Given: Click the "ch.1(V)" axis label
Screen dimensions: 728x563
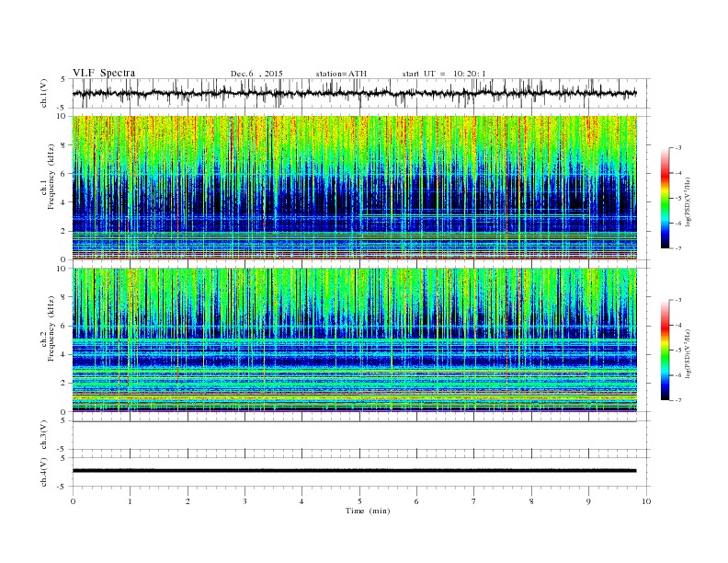Looking at the screenshot, I should pos(44,93).
